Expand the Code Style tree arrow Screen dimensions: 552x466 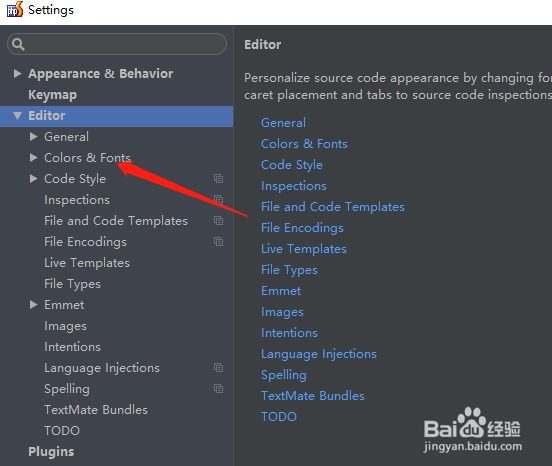(33, 178)
